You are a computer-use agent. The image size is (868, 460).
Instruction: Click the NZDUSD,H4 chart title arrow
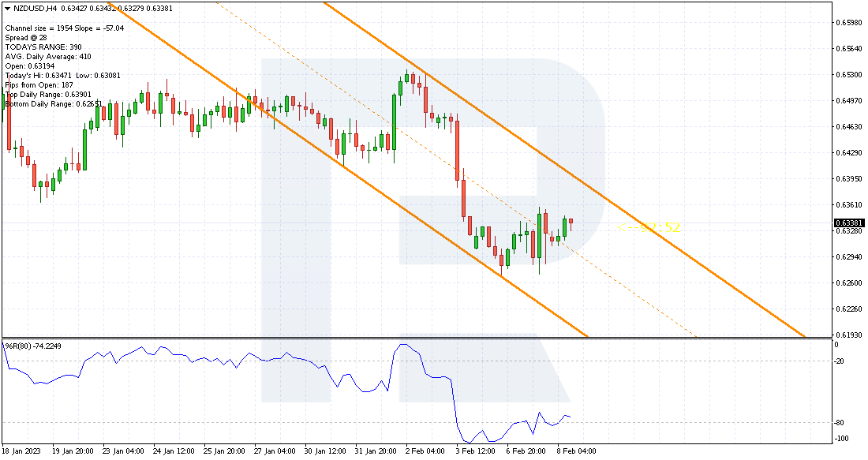(x=7, y=9)
